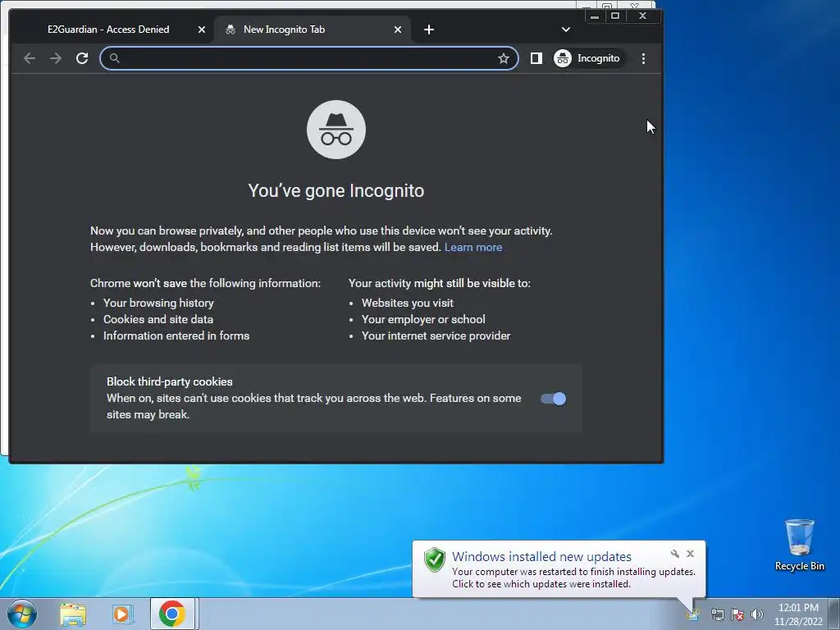Select the New Incognito Tab tab
840x630 pixels.
[x=313, y=30]
